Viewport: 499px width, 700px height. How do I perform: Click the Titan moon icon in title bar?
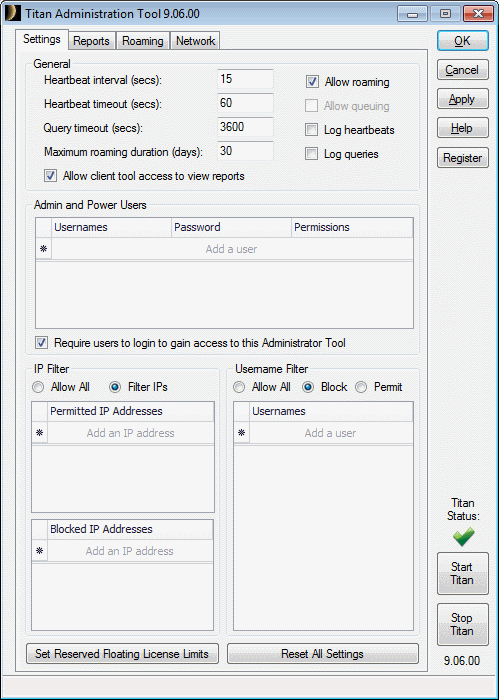[x=12, y=13]
